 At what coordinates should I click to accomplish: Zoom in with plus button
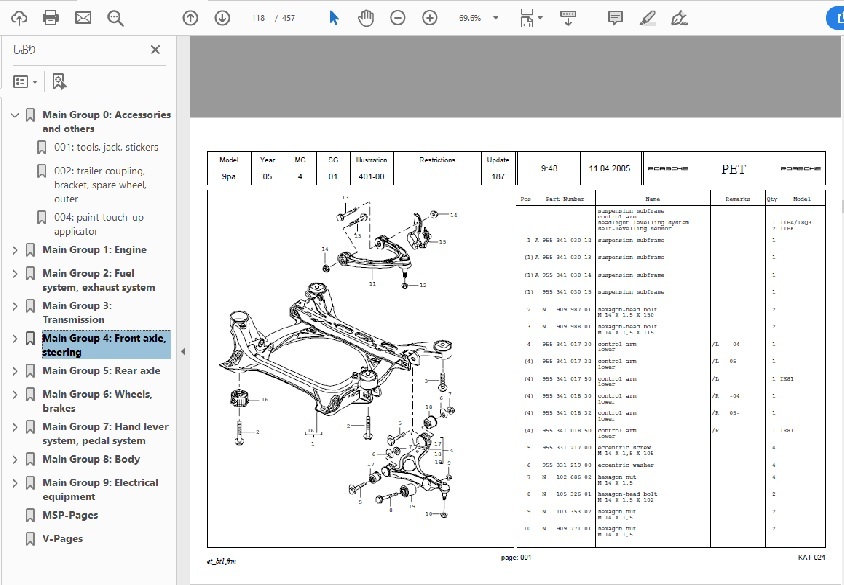[430, 18]
